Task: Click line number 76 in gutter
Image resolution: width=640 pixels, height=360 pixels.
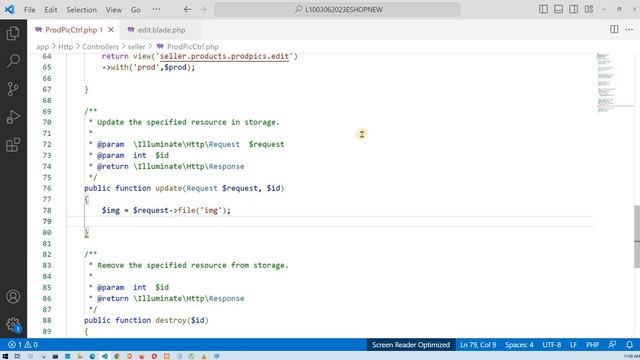Action: tap(47, 188)
